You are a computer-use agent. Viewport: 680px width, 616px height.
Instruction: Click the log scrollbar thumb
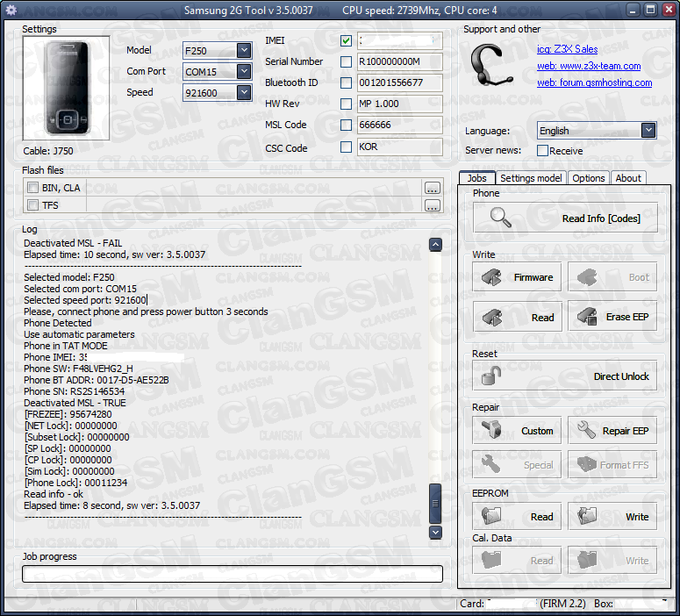click(435, 503)
